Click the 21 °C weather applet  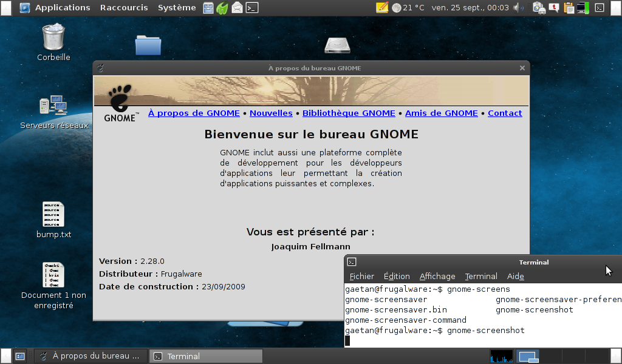coord(408,7)
